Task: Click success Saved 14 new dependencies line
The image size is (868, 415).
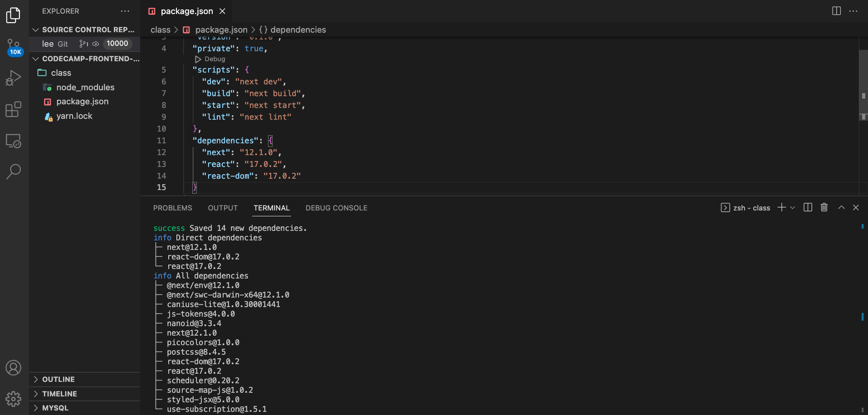Action: tap(230, 228)
